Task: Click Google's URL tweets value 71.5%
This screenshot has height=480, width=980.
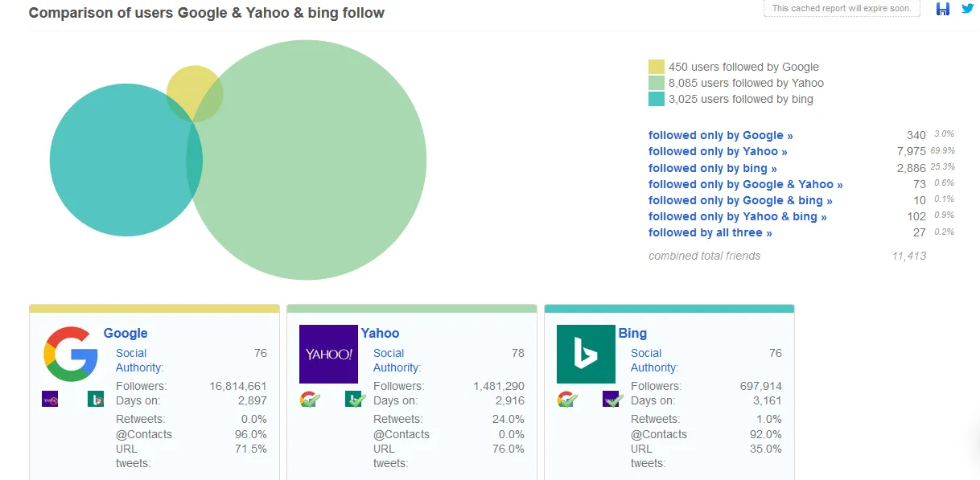Action: tap(251, 449)
